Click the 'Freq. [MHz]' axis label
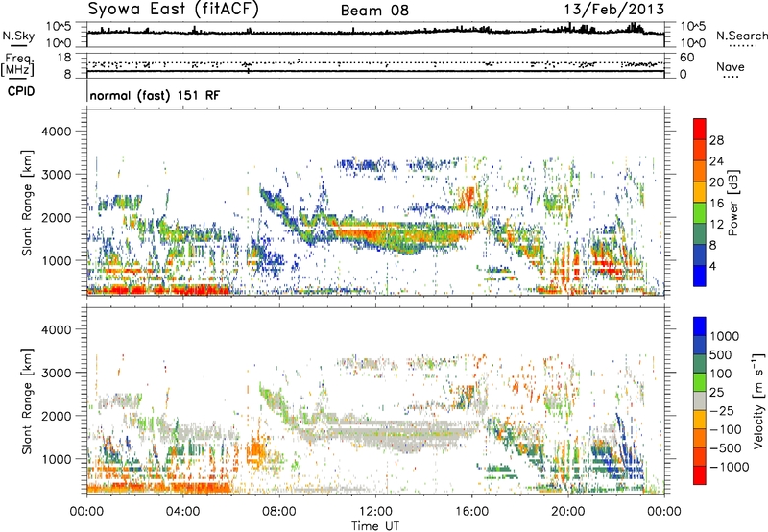 pyautogui.click(x=18, y=65)
